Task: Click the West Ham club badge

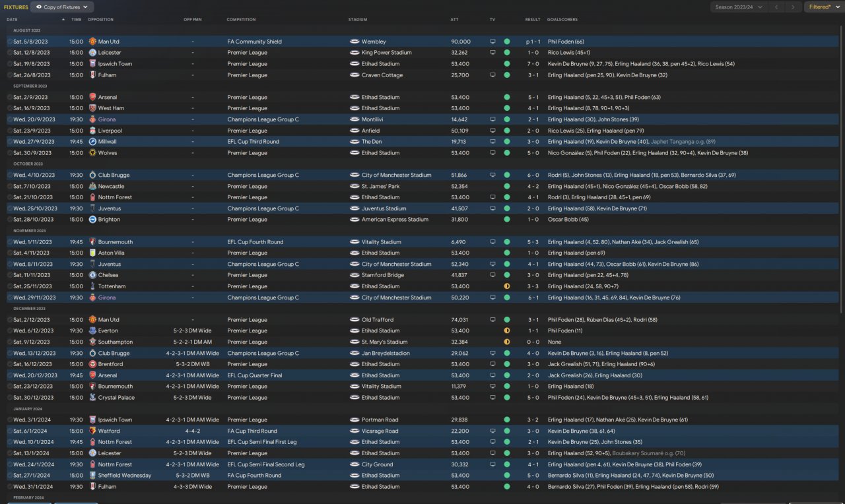Action: coord(92,108)
